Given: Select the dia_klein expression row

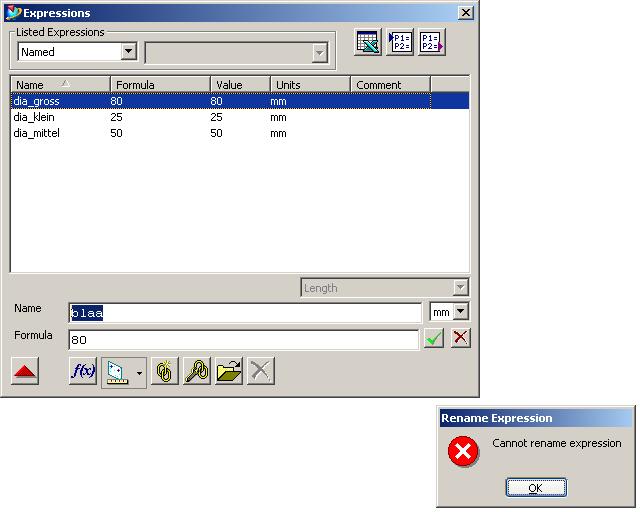Looking at the screenshot, I should point(240,117).
